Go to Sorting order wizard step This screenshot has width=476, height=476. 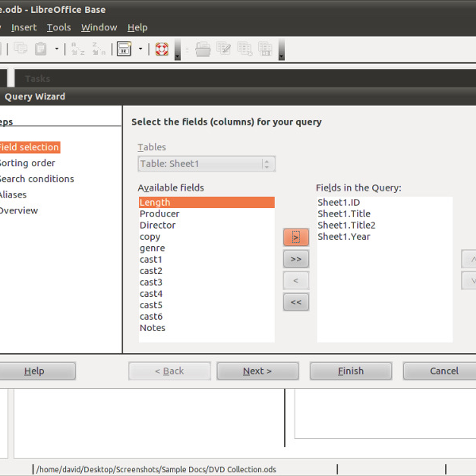pos(27,163)
